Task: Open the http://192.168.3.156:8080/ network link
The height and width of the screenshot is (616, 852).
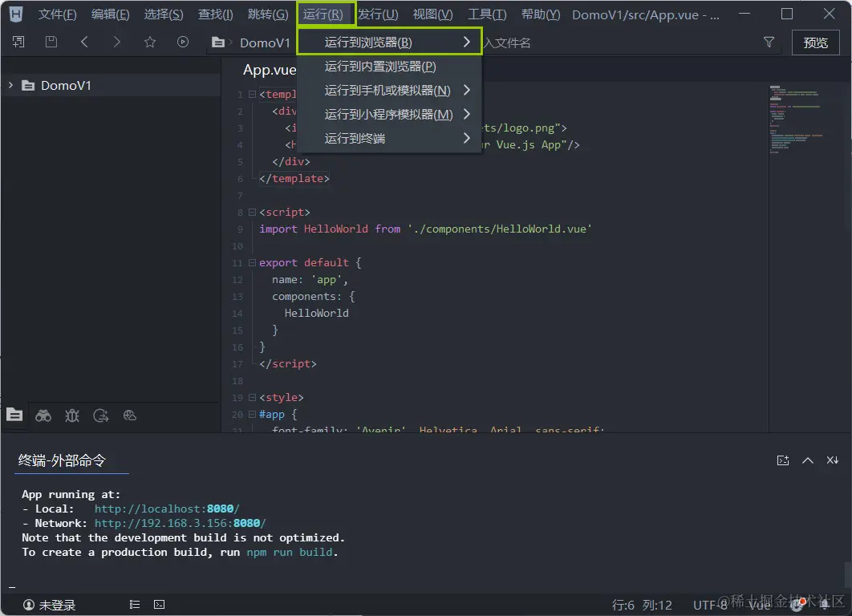Action: click(x=180, y=523)
